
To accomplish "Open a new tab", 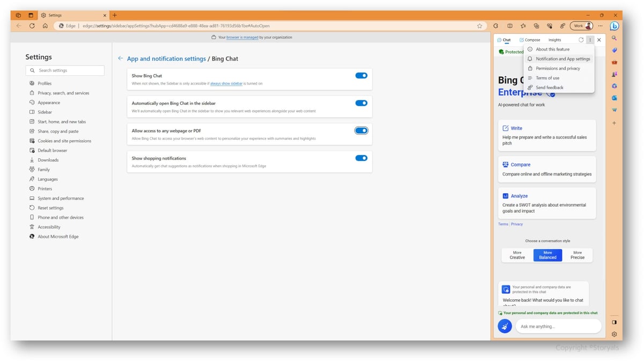I will pos(114,15).
